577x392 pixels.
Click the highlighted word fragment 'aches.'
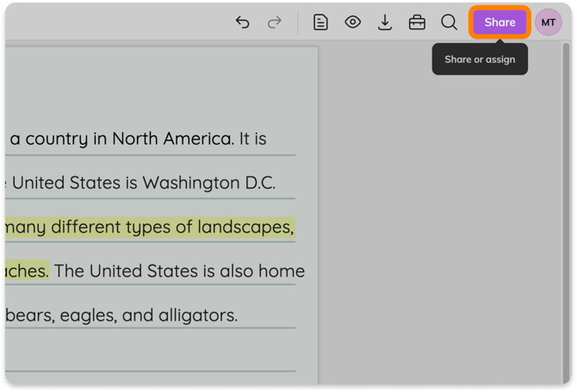click(28, 271)
